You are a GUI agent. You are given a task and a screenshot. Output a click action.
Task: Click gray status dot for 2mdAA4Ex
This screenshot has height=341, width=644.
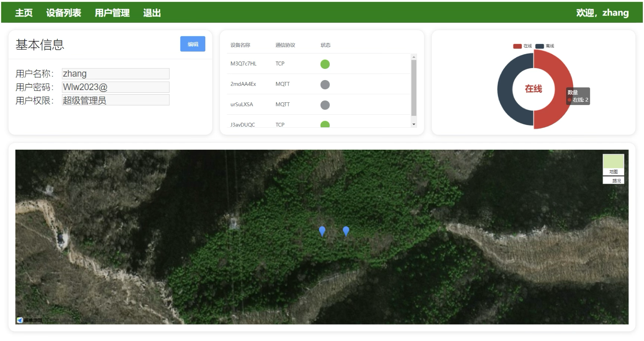[325, 85]
